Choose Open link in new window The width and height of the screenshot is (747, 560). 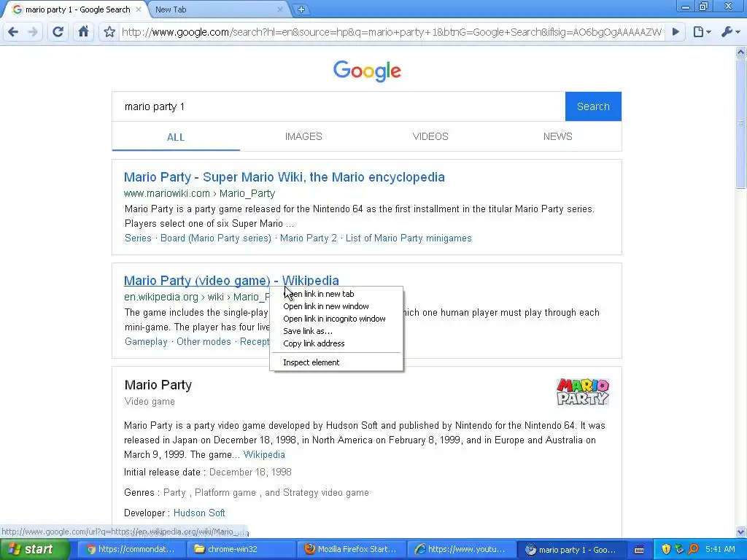[336, 306]
